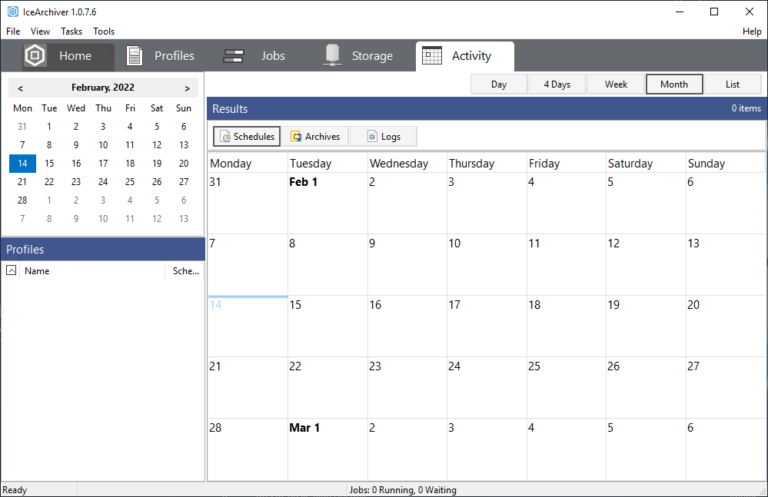The width and height of the screenshot is (768, 497).
Task: Select February 18 in the mini calendar
Action: [x=130, y=164]
